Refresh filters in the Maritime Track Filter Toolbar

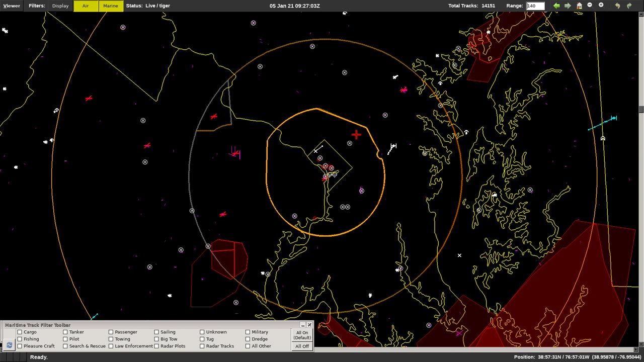[9, 345]
